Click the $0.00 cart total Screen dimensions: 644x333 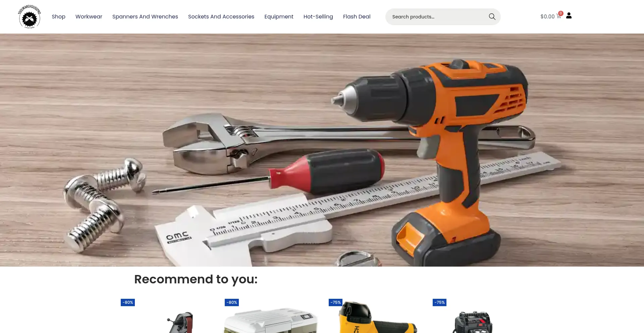coord(547,17)
